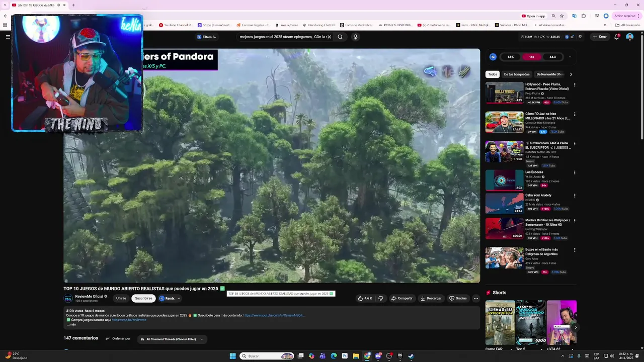Open Boxeo en el Barrio video
The width and height of the screenshot is (644, 362).
pos(504,258)
